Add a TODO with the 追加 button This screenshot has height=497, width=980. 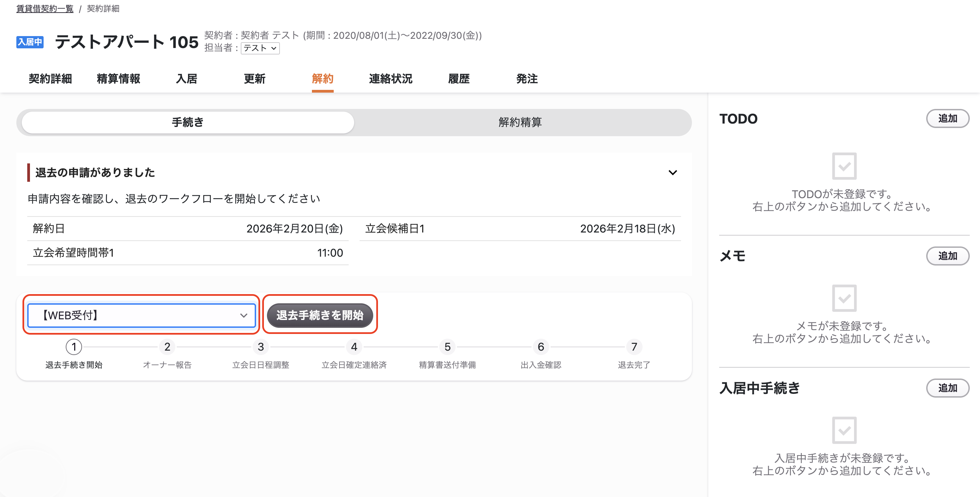(948, 119)
